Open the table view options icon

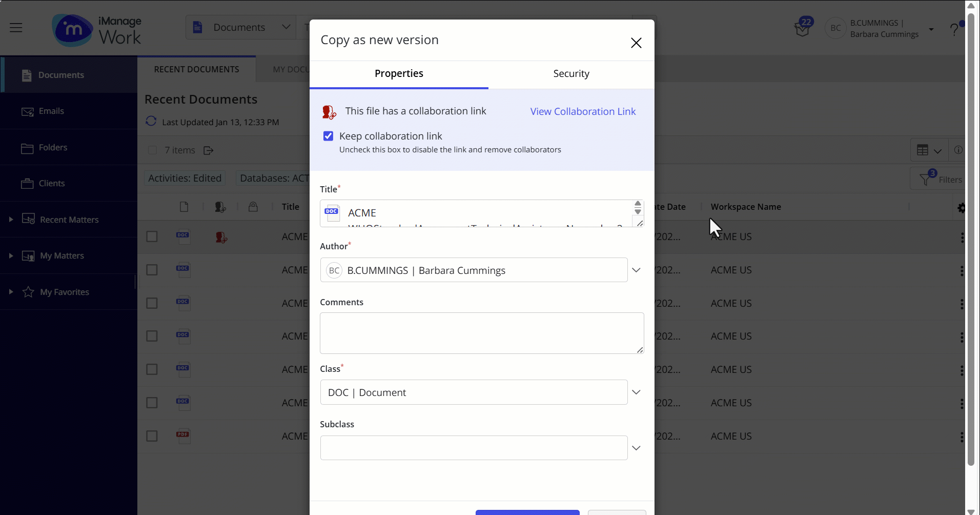point(928,150)
